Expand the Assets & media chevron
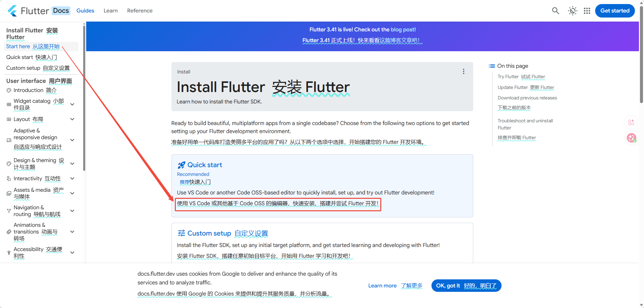644x308 pixels. pos(72,193)
